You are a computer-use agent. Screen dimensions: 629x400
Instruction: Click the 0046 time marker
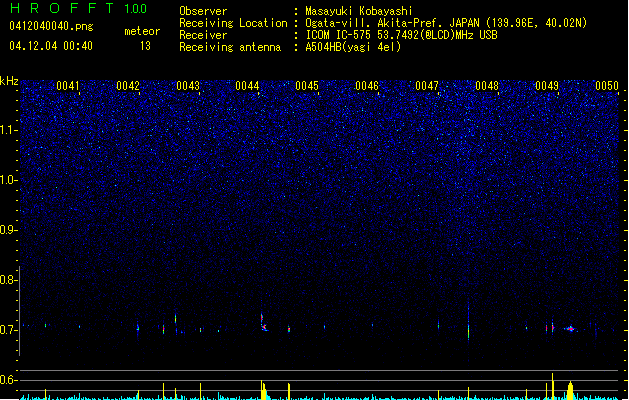(x=367, y=86)
